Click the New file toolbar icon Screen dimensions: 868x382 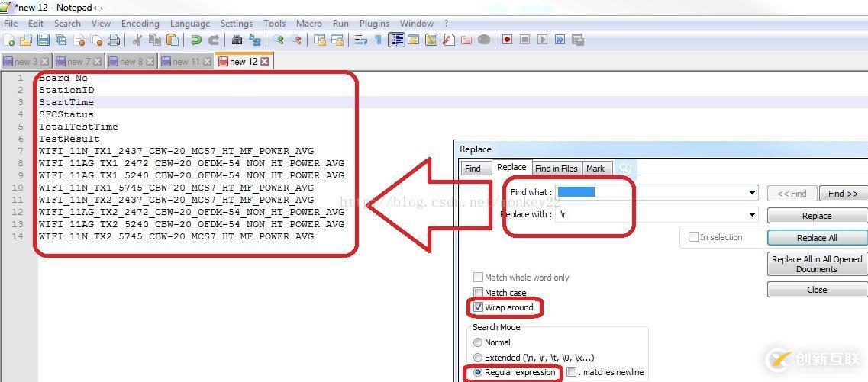click(9, 40)
